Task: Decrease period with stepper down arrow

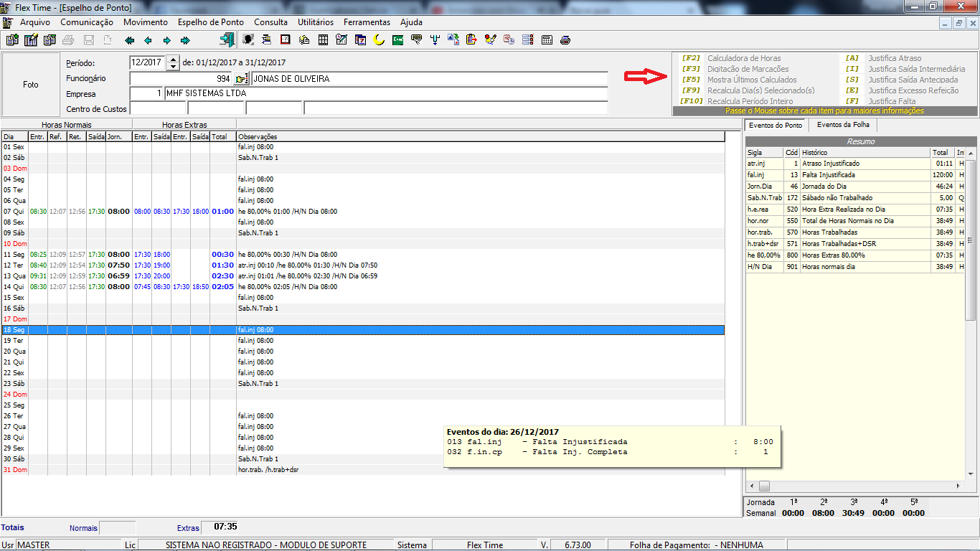Action: click(x=172, y=66)
